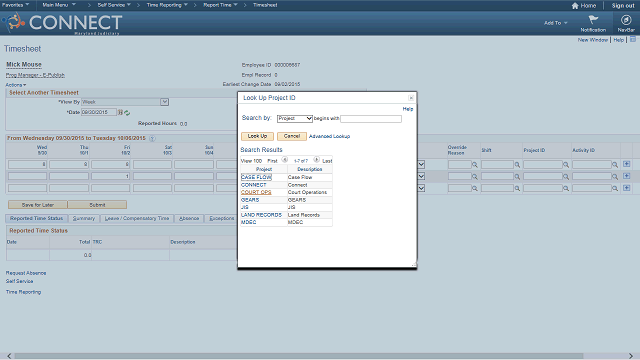Open the Add To dropdown
Screen dimensions: 640x360
(x=556, y=23)
